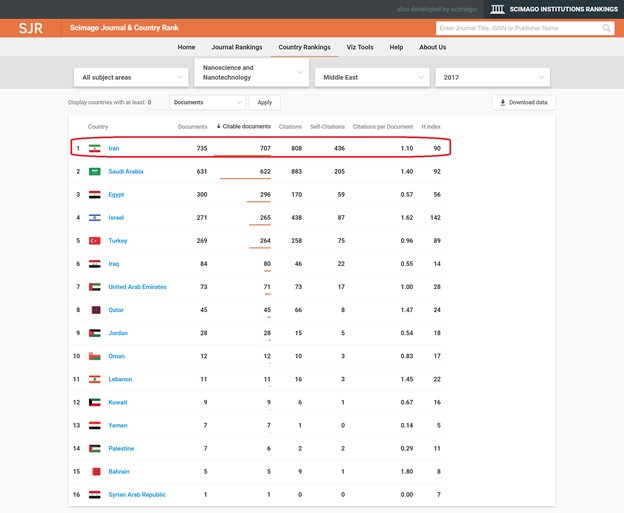Open the Documents filter dropdown

(x=207, y=102)
